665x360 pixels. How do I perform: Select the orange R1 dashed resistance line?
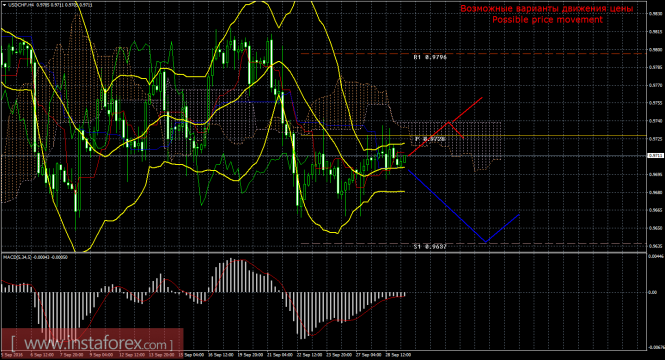[474, 53]
